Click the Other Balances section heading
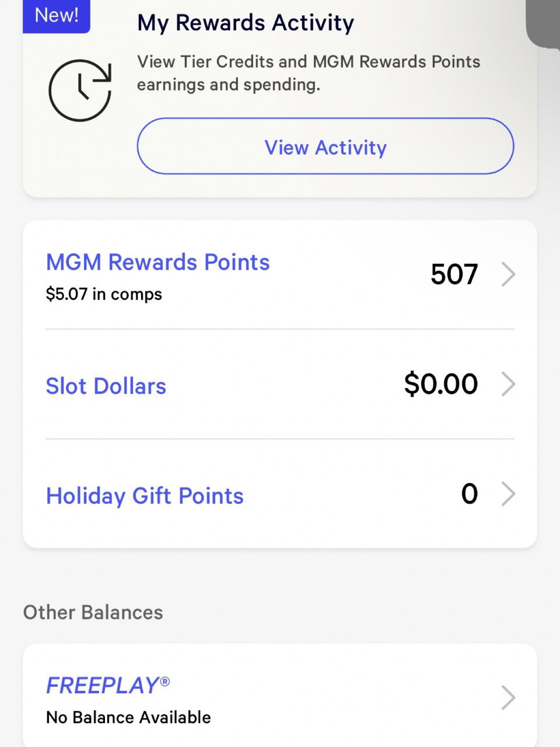 tap(93, 612)
